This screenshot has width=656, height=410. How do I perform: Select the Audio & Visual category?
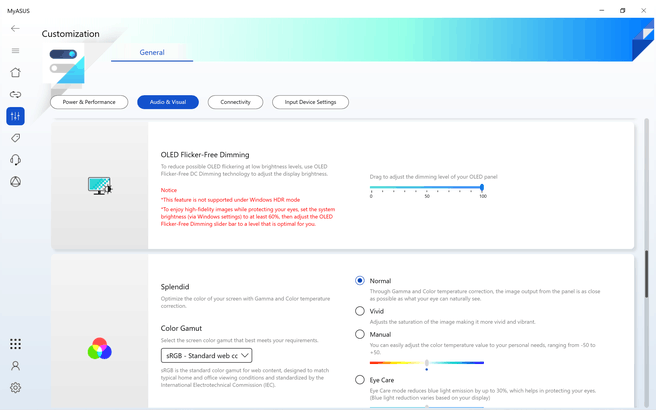[168, 102]
